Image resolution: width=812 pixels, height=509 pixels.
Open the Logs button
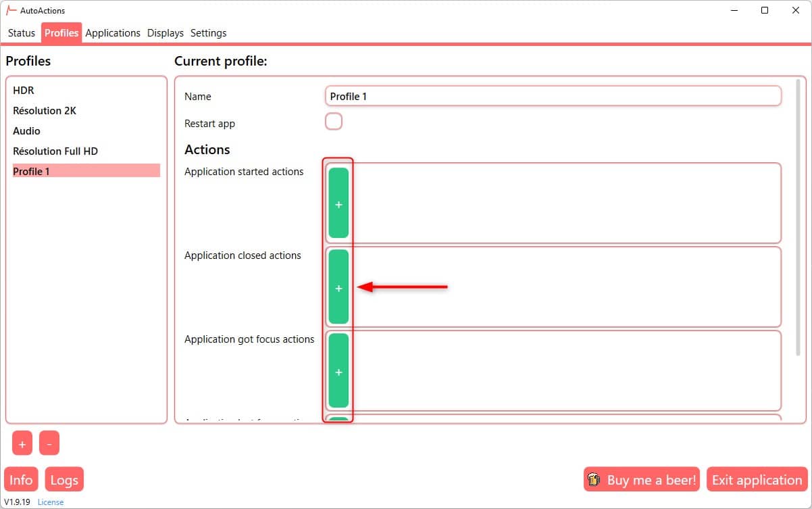coord(64,480)
